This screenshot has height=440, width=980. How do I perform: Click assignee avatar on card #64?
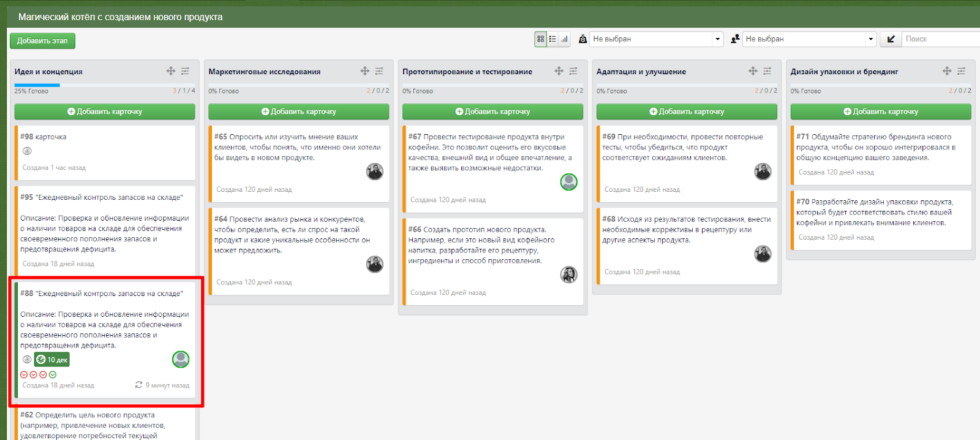tap(375, 264)
